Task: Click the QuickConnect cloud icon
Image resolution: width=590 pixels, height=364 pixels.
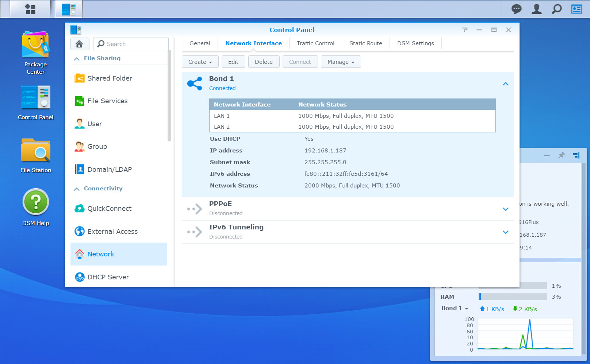Action: click(79, 208)
